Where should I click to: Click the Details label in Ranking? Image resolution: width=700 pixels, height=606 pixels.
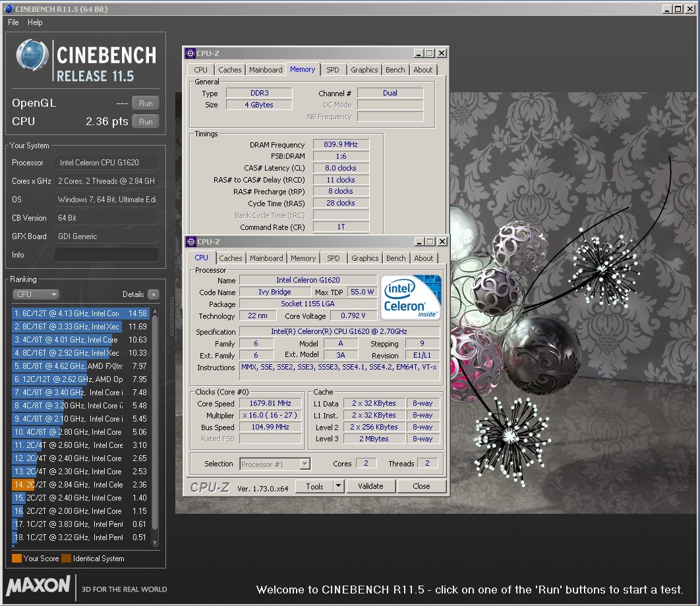133,294
